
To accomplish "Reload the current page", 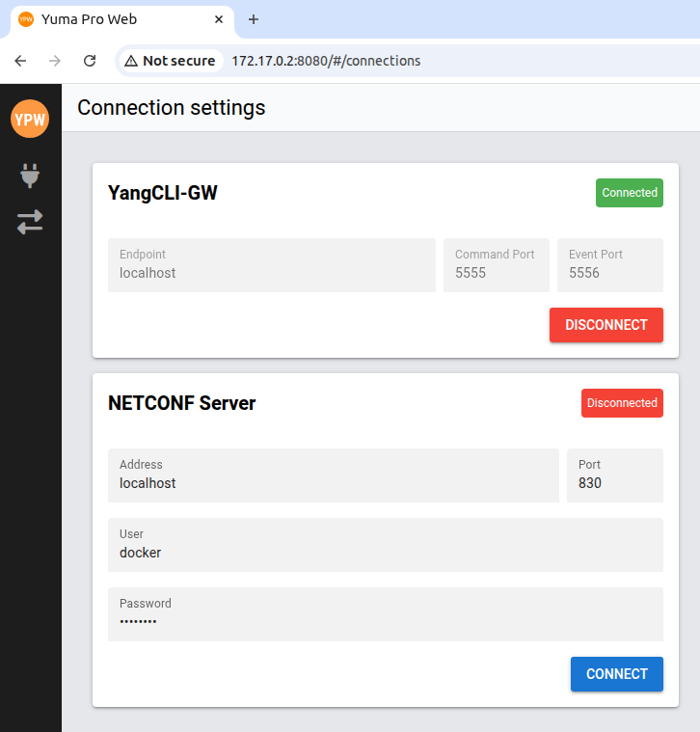I will pyautogui.click(x=90, y=61).
